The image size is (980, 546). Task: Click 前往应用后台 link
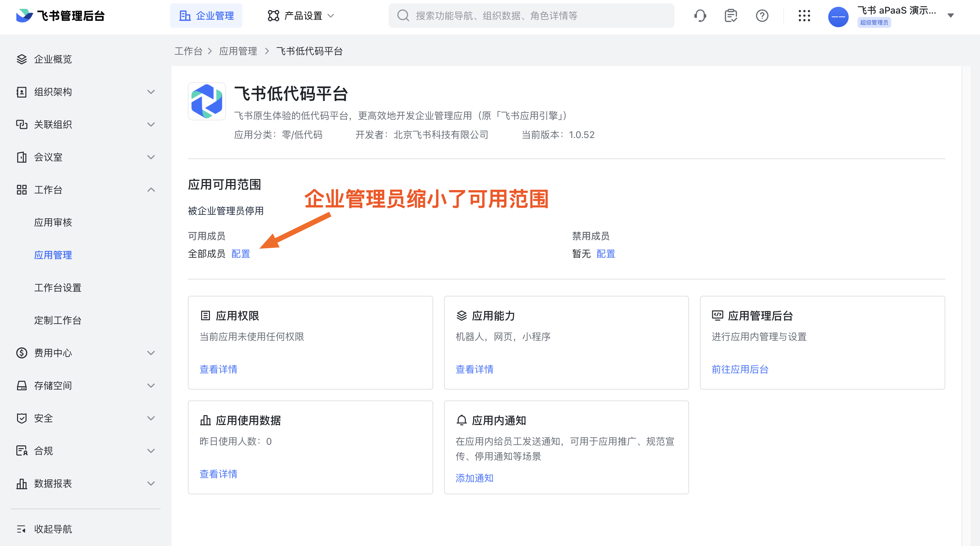coord(740,369)
